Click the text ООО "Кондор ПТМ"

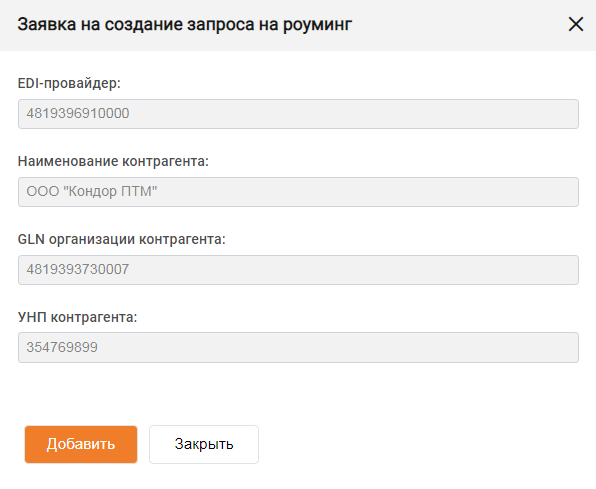pyautogui.click(x=92, y=191)
